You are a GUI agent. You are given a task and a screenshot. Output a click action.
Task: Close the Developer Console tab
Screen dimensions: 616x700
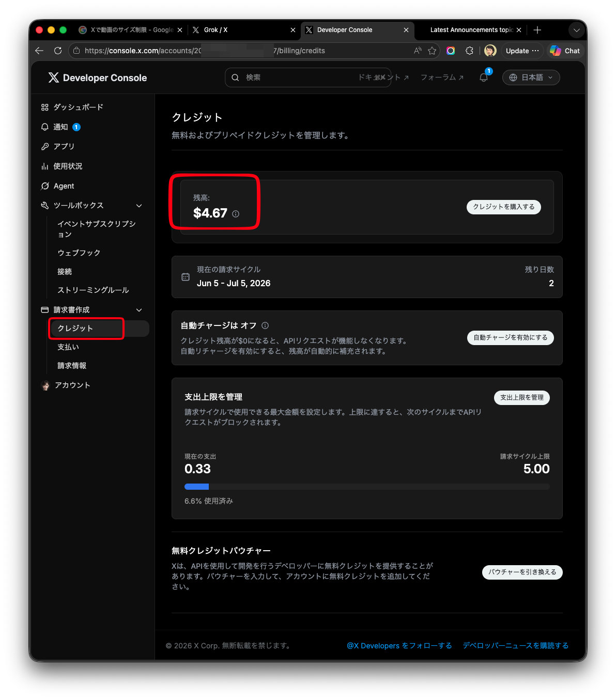[x=406, y=30]
